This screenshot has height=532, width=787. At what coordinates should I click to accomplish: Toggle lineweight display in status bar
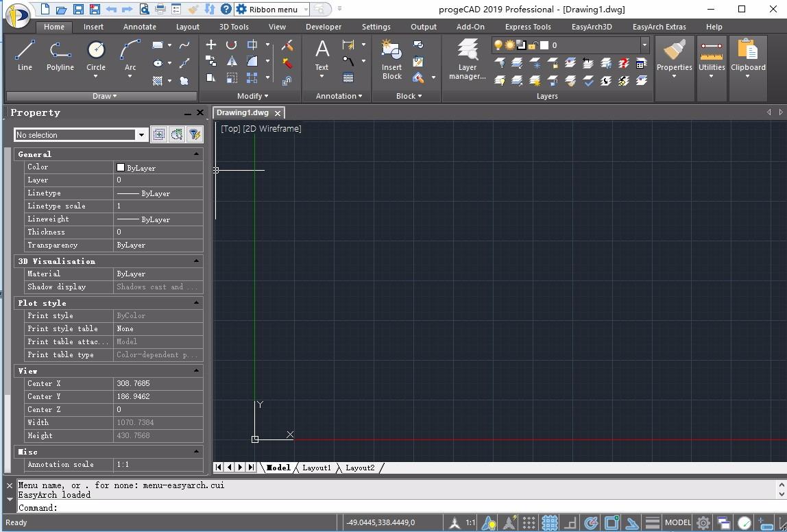tap(652, 522)
